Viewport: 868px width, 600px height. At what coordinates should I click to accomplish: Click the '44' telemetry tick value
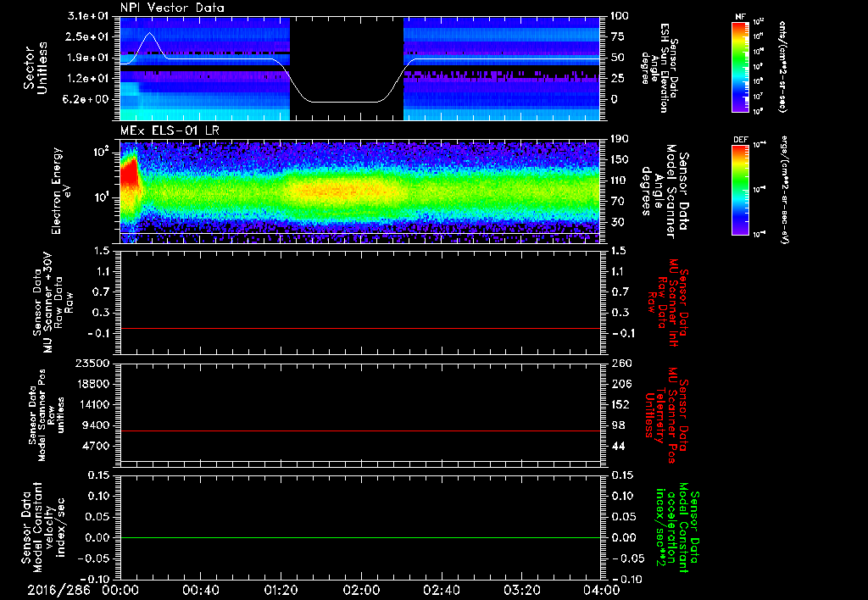tap(618, 446)
